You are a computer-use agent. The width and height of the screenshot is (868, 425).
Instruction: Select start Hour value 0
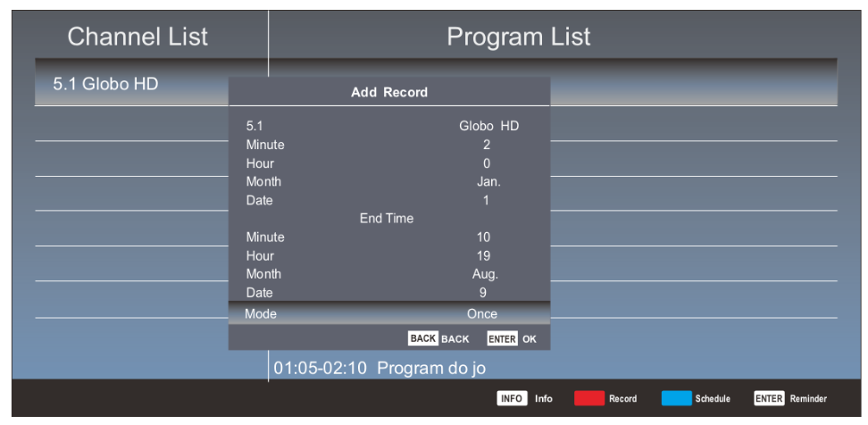(486, 163)
